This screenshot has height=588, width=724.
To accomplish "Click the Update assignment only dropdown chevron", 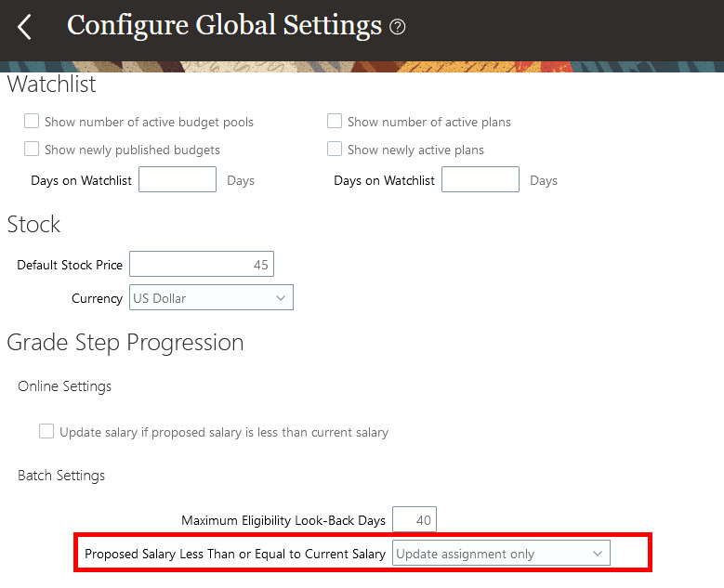I will click(598, 554).
